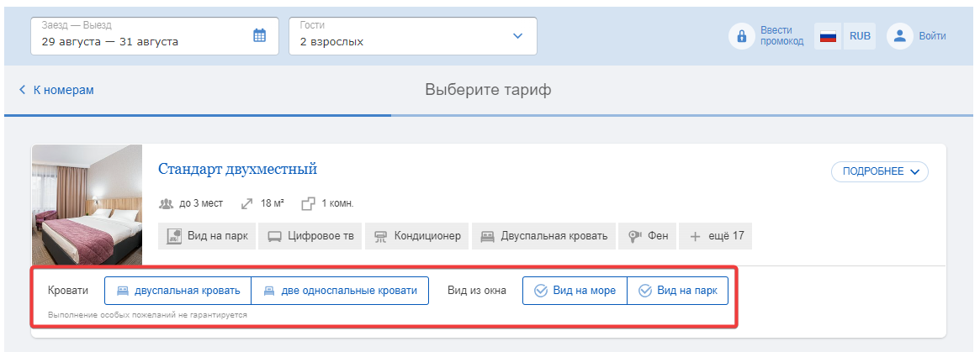Select the double bed option
The image size is (980, 352).
tap(178, 291)
